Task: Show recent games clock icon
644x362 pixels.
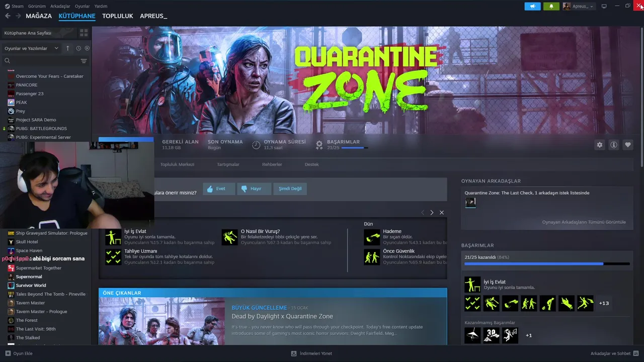Action: [78, 48]
